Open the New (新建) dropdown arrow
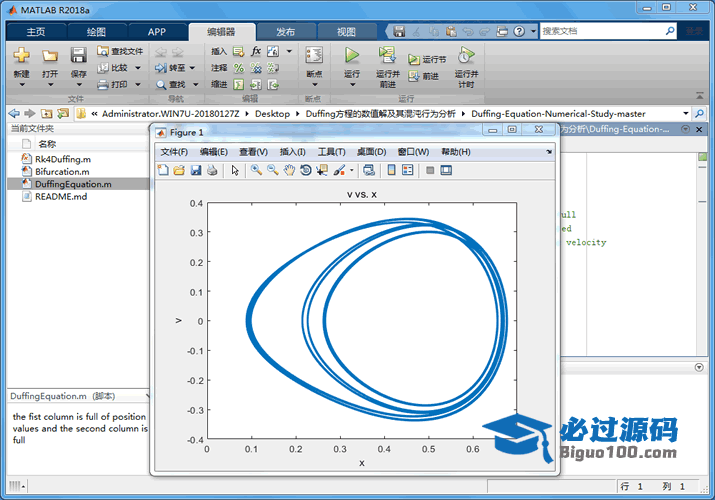Image resolution: width=715 pixels, height=500 pixels. tap(21, 84)
